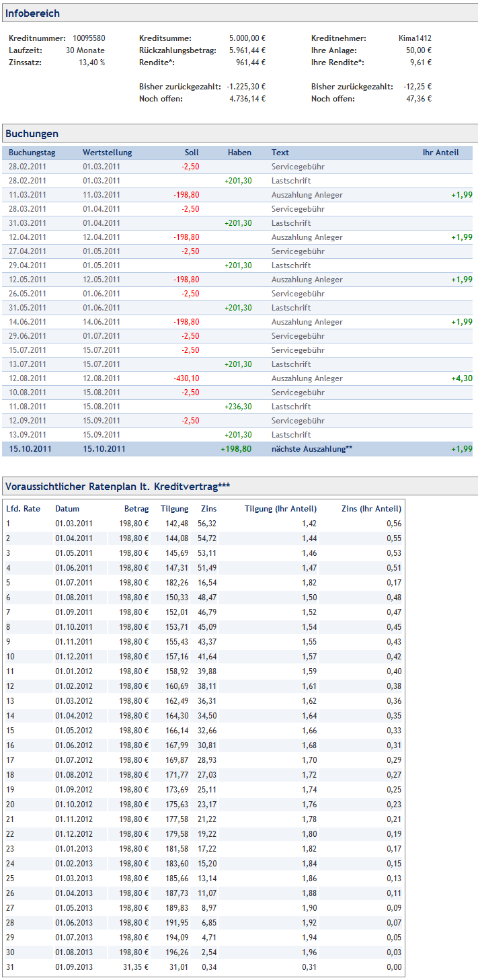The width and height of the screenshot is (478, 980).
Task: Click the final rate date 01.09.2013
Action: click(74, 967)
